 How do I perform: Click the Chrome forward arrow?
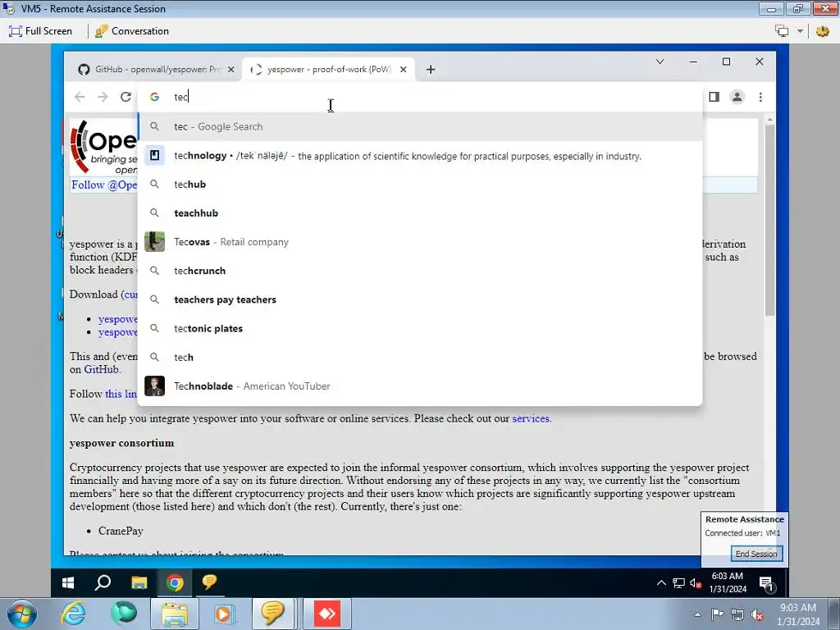tap(103, 97)
